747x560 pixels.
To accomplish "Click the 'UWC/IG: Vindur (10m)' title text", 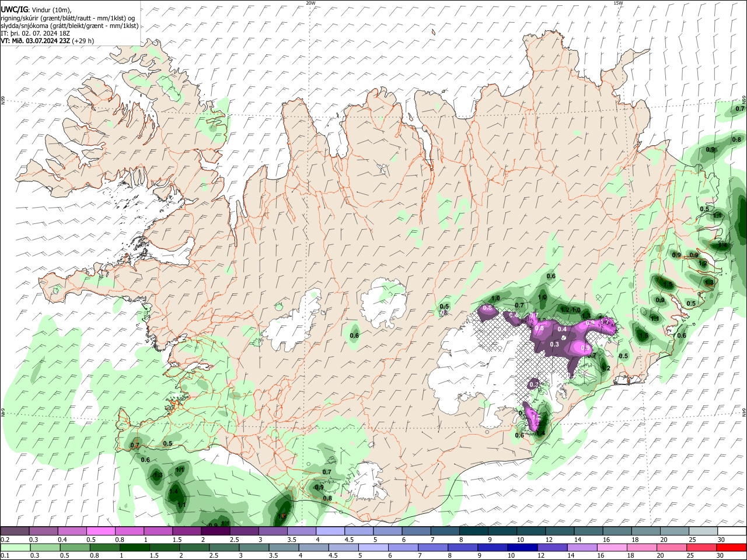I will pos(36,10).
